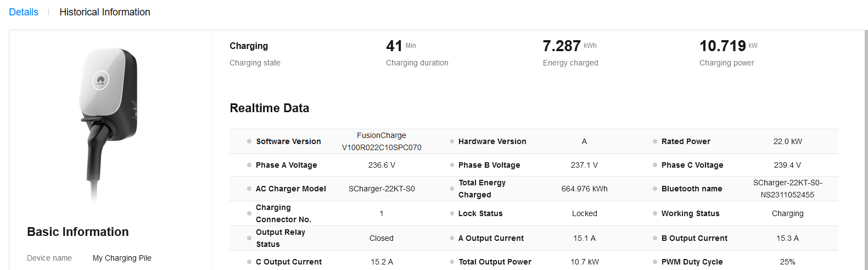Click the Total Energy Charged 664.976 kWh value
The width and height of the screenshot is (868, 270).
click(x=584, y=189)
